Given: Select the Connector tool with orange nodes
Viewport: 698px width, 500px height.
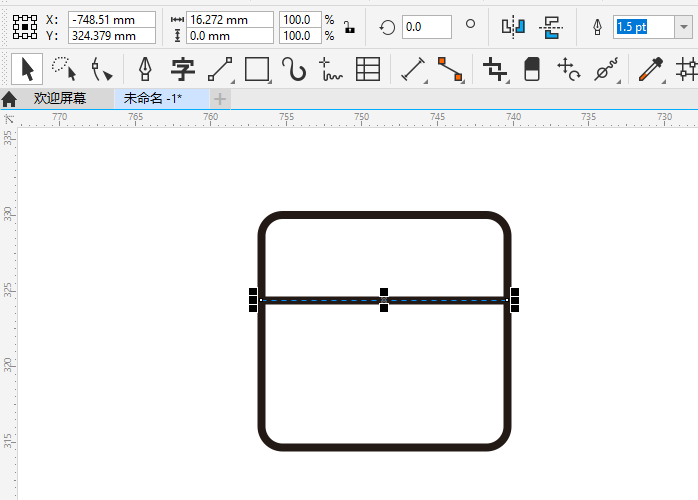Looking at the screenshot, I should [451, 69].
